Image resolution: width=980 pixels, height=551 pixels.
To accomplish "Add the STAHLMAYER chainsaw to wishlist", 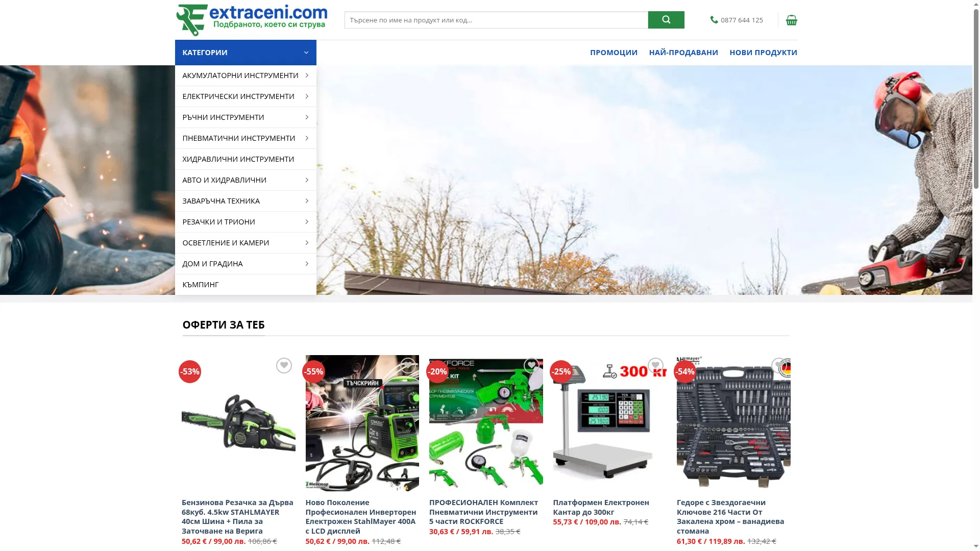I will [x=284, y=365].
